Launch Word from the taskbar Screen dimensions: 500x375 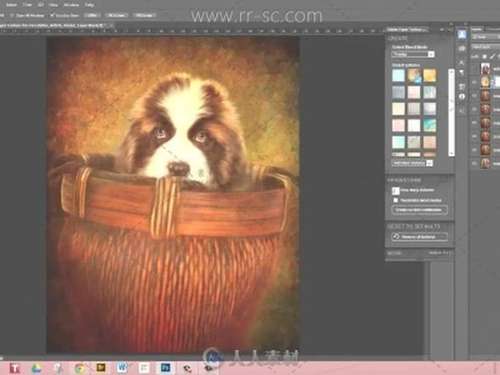point(122,368)
